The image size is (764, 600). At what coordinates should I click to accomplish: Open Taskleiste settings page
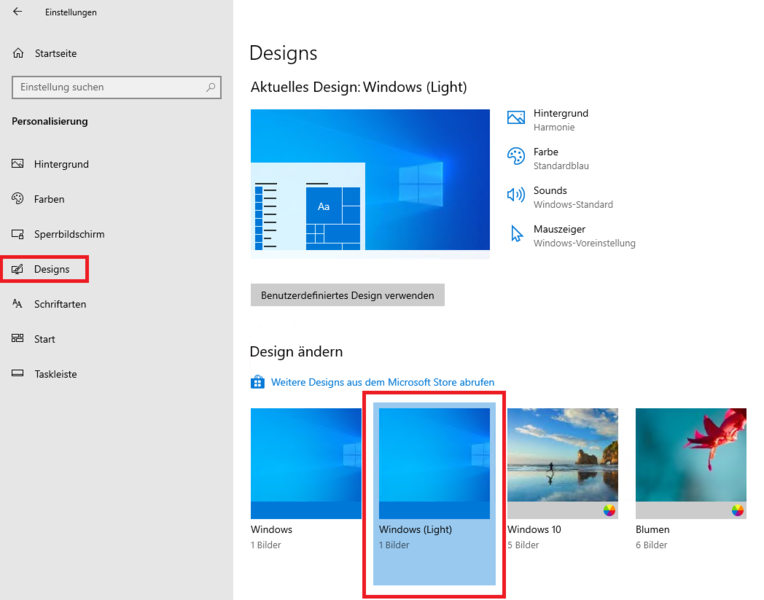(55, 374)
